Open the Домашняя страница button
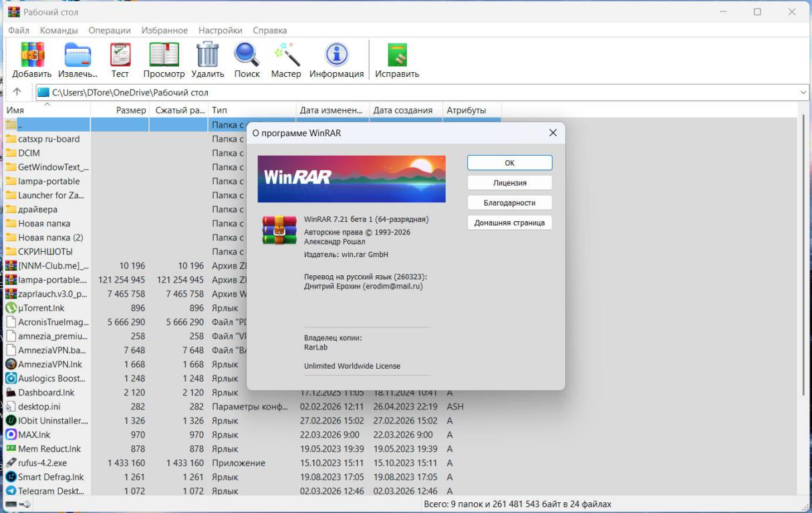 [509, 222]
